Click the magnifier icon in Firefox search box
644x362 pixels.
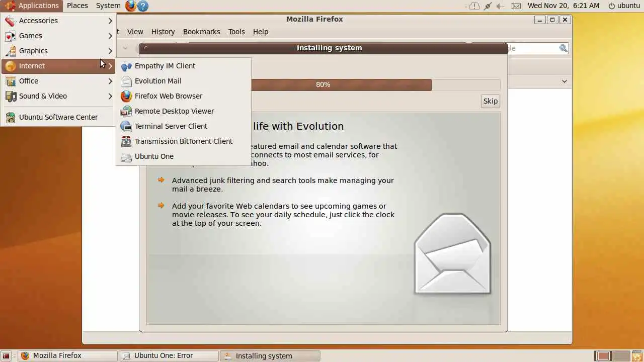click(x=563, y=48)
